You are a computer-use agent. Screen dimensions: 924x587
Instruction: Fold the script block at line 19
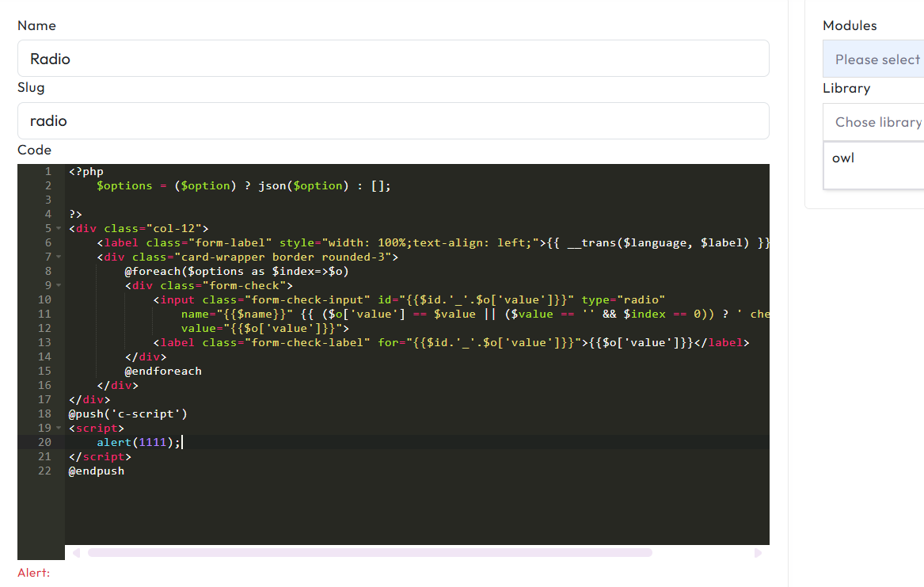[59, 429]
